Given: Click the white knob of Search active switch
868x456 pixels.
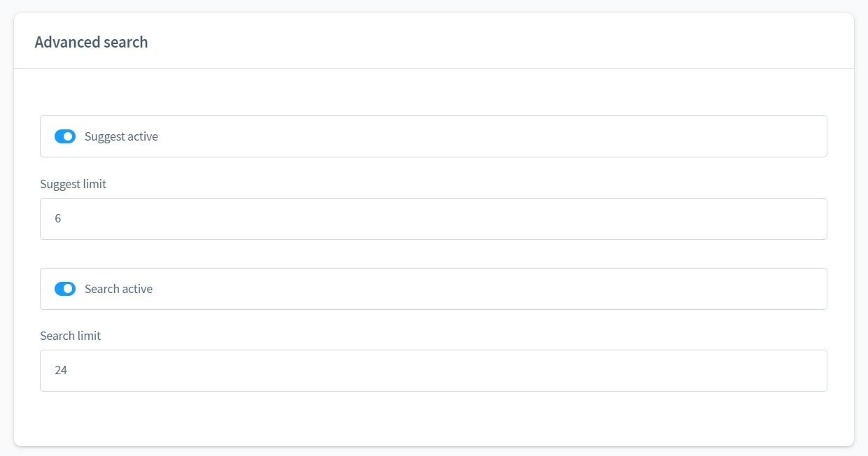Looking at the screenshot, I should 69,289.
